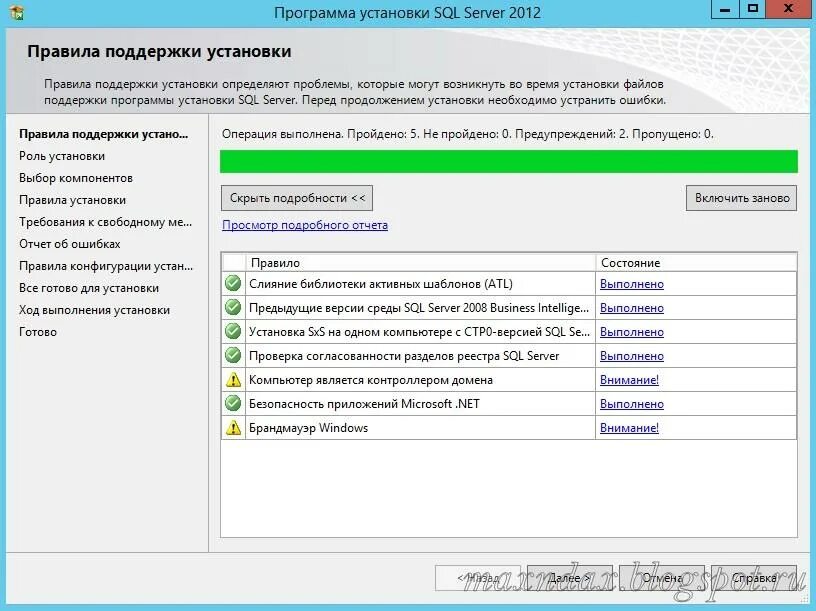The height and width of the screenshot is (611, 816).
Task: Close the SQL Server 2012 setup window
Action: [x=789, y=9]
